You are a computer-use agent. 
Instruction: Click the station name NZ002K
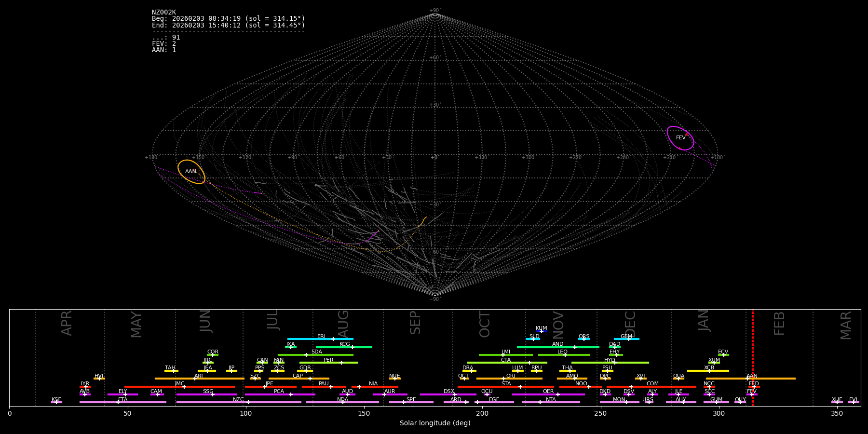pos(164,13)
